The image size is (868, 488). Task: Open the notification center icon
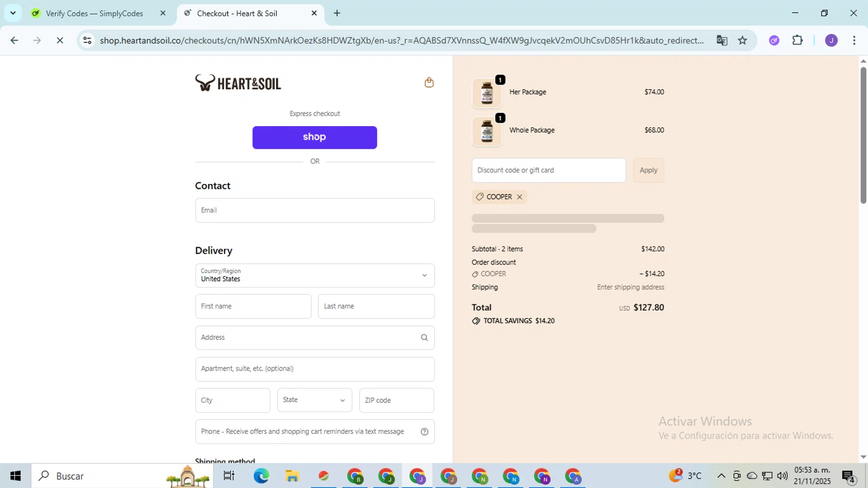point(849,476)
